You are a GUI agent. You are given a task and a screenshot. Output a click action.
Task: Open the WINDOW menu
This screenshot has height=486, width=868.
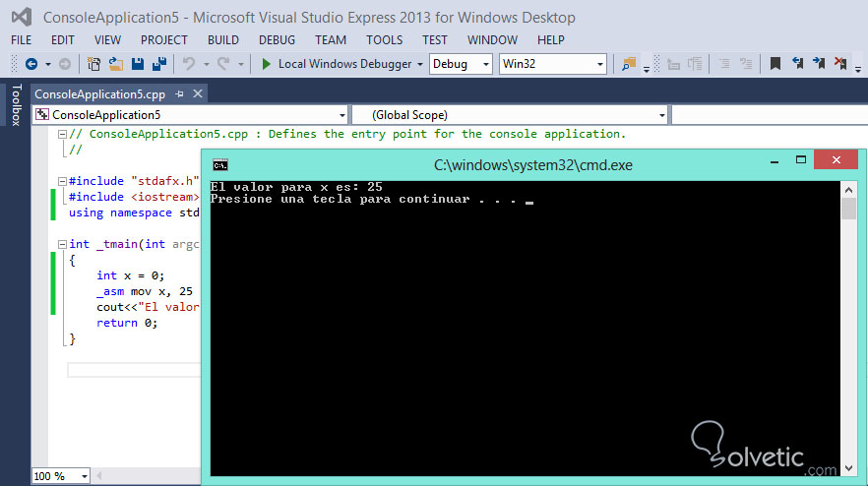pos(492,40)
